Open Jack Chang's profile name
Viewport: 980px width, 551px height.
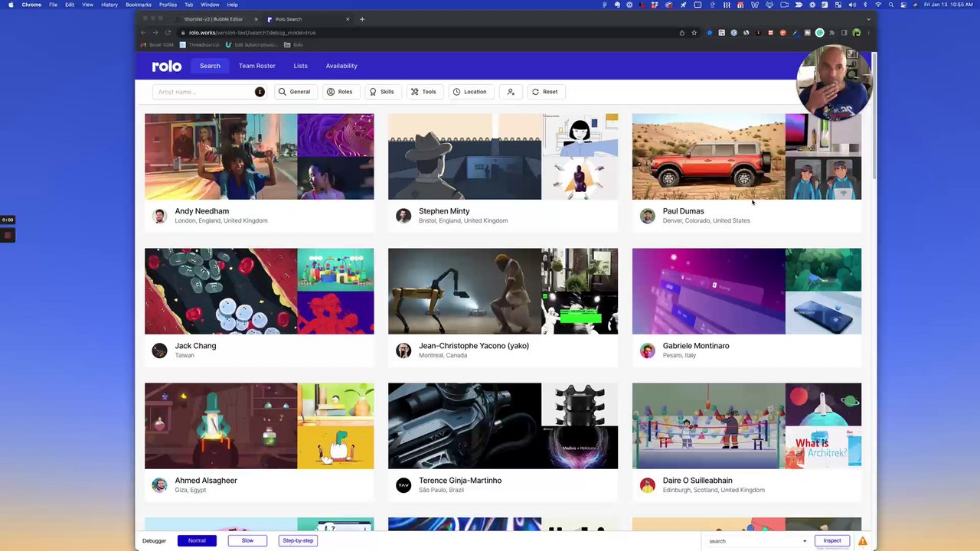(x=195, y=346)
